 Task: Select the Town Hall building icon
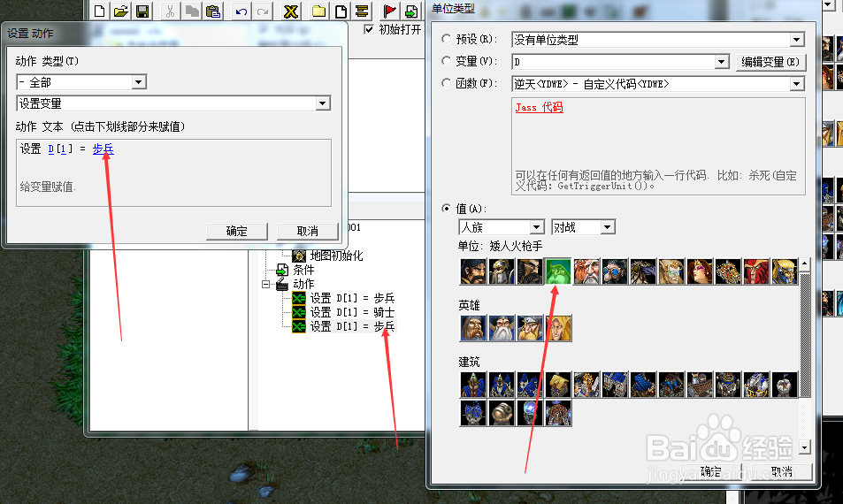[x=473, y=385]
